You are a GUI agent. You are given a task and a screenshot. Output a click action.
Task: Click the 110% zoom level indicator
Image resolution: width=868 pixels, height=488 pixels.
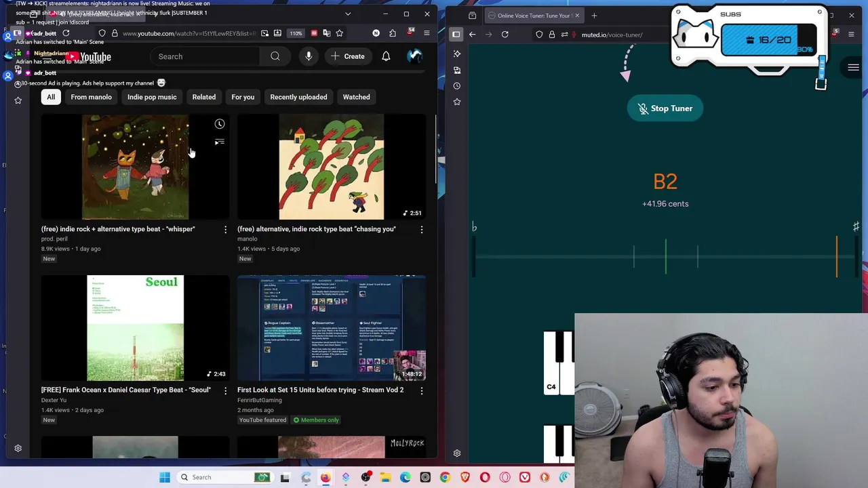(x=296, y=33)
